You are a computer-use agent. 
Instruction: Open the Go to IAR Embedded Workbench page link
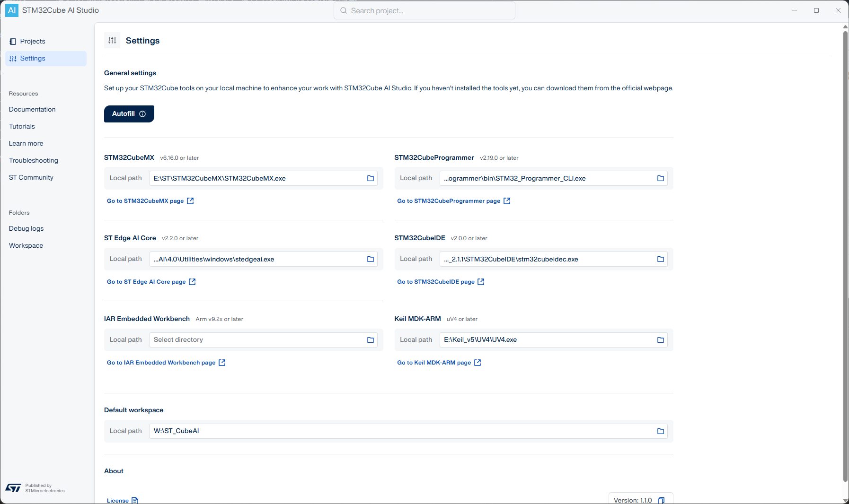coord(166,363)
